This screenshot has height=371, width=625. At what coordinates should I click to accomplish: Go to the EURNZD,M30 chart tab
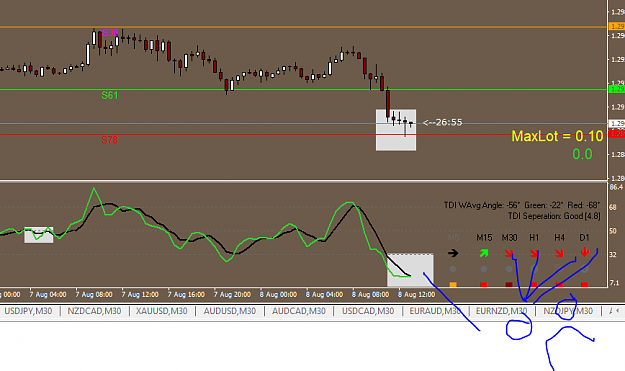coord(501,311)
